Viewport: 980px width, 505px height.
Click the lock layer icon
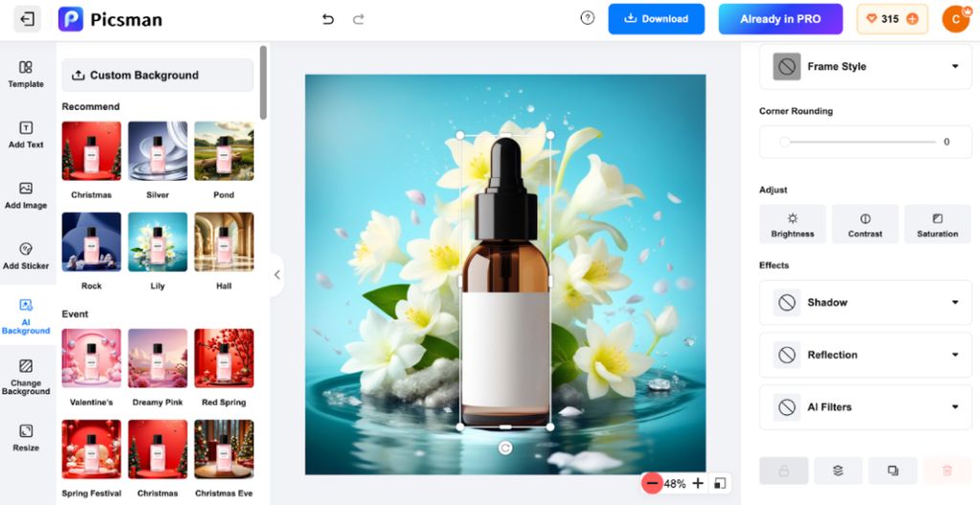(x=784, y=471)
